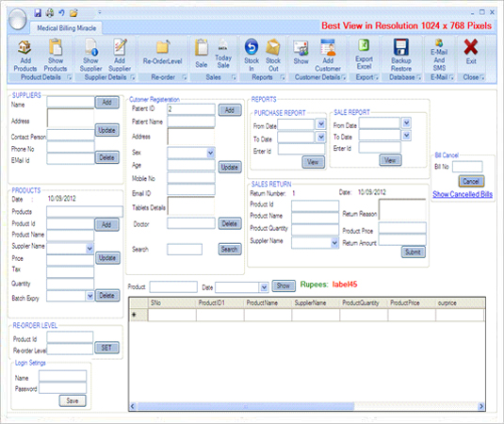Click Add button in Customer Registration
This screenshot has width=504, height=424.
click(x=230, y=110)
